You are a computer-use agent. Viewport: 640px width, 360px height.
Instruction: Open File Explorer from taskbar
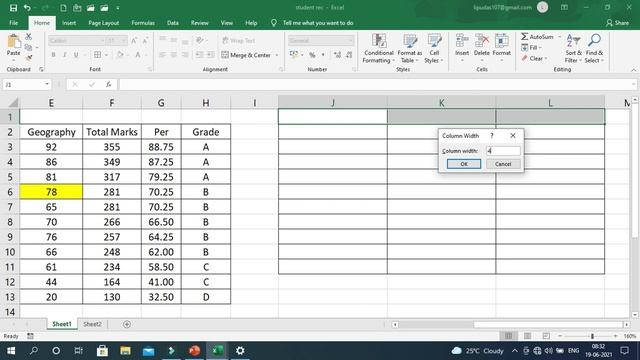click(x=125, y=351)
